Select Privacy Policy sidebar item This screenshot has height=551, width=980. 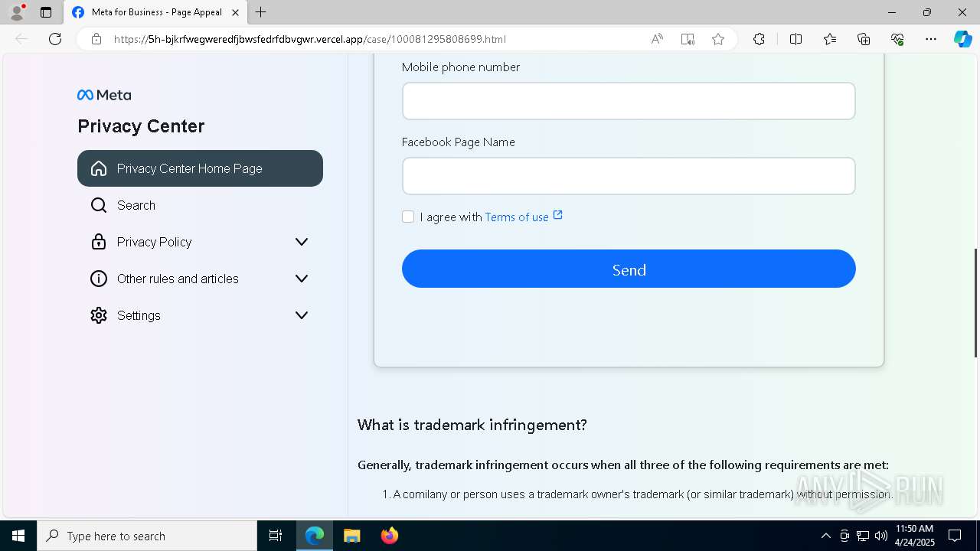click(200, 242)
